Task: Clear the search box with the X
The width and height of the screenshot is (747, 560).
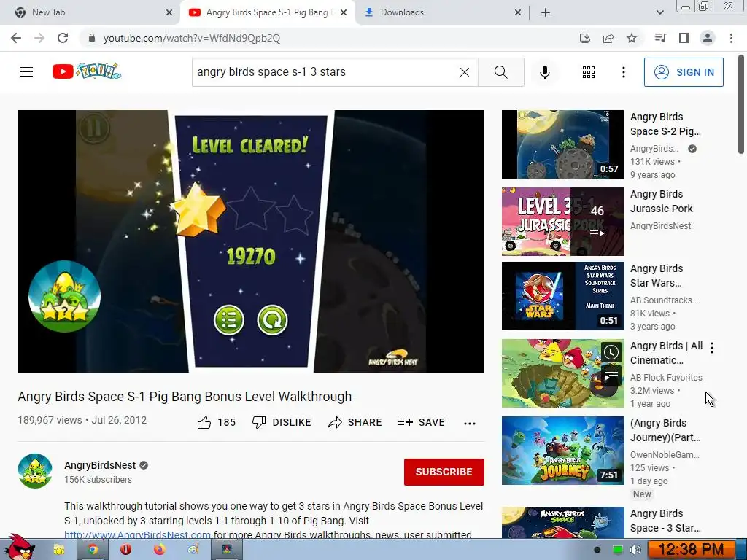Action: (465, 72)
